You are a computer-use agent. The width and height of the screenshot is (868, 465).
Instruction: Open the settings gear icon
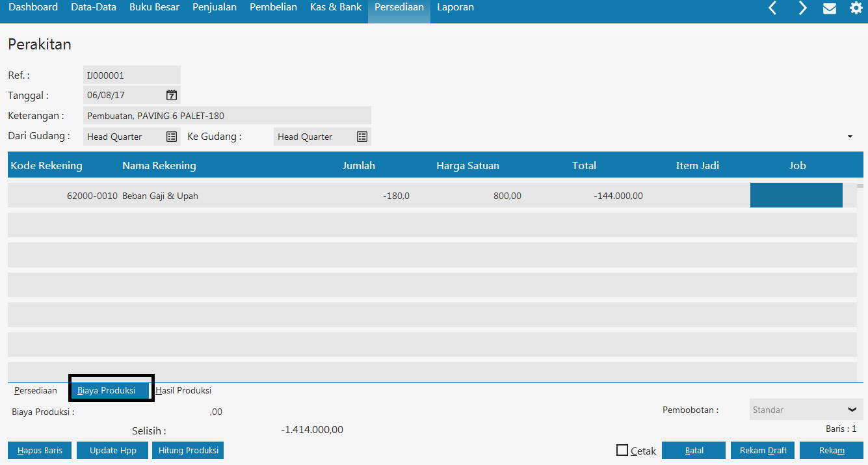tap(856, 8)
